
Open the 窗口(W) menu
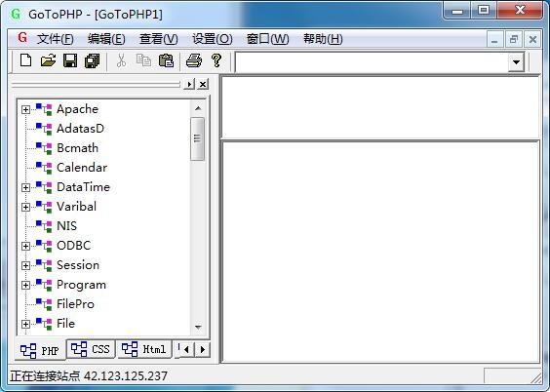click(x=267, y=39)
